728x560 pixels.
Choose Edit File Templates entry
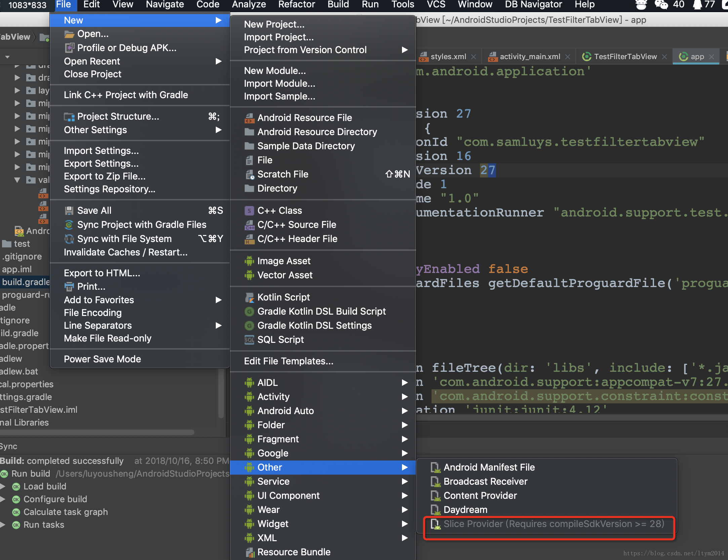323,361
